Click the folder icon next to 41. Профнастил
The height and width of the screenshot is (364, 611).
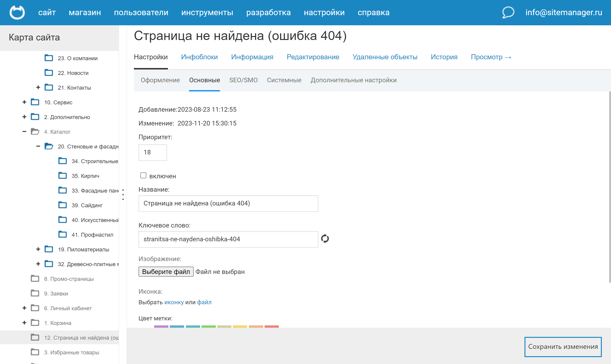click(62, 234)
